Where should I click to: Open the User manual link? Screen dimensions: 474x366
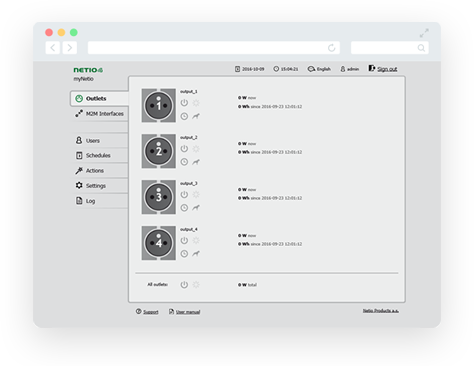click(188, 312)
